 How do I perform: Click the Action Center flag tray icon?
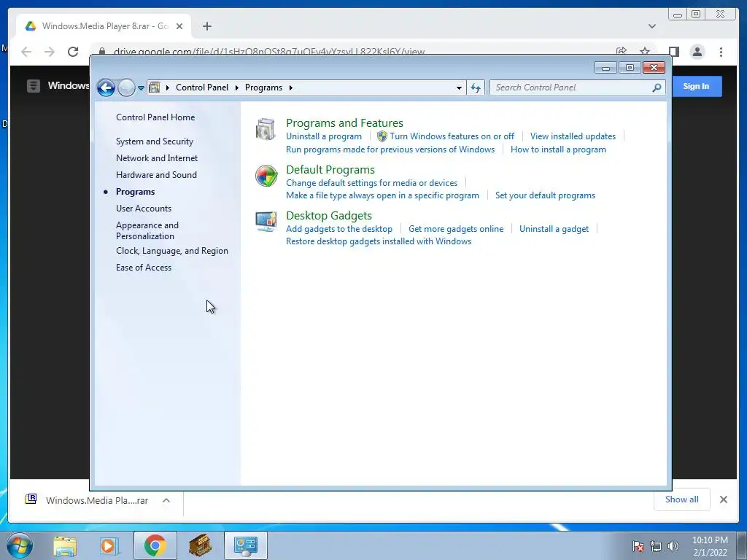(638, 546)
